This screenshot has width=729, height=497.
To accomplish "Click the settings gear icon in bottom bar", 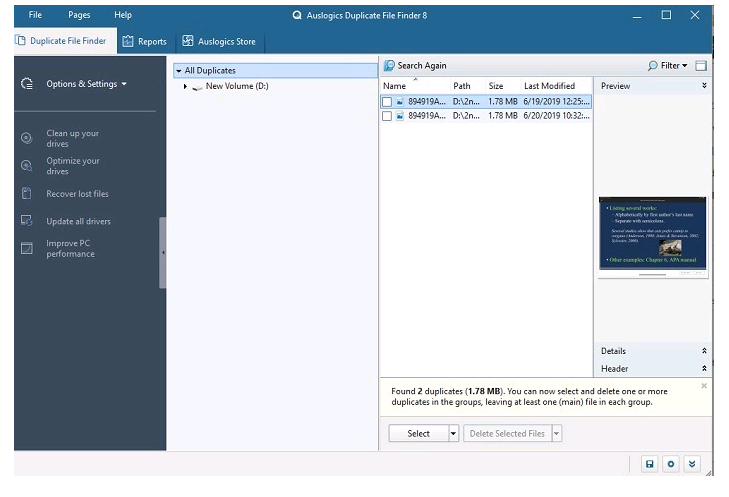I will click(670, 464).
